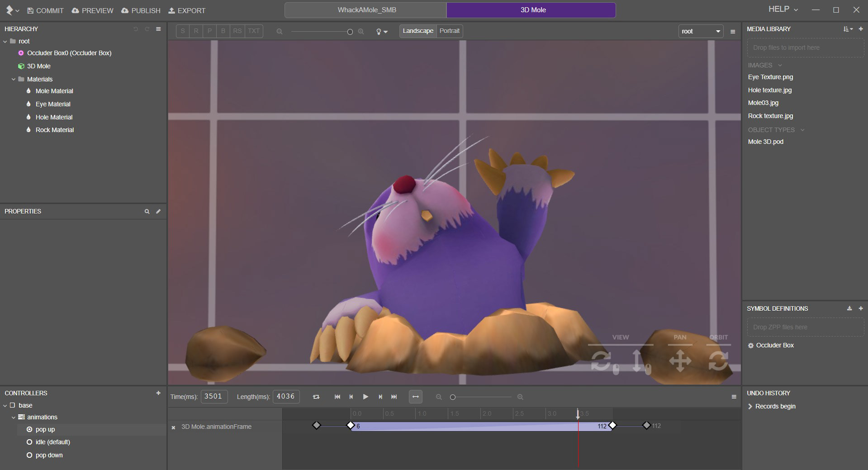The image size is (868, 470).
Task: Open the viewport hamburger menu
Action: (x=733, y=32)
